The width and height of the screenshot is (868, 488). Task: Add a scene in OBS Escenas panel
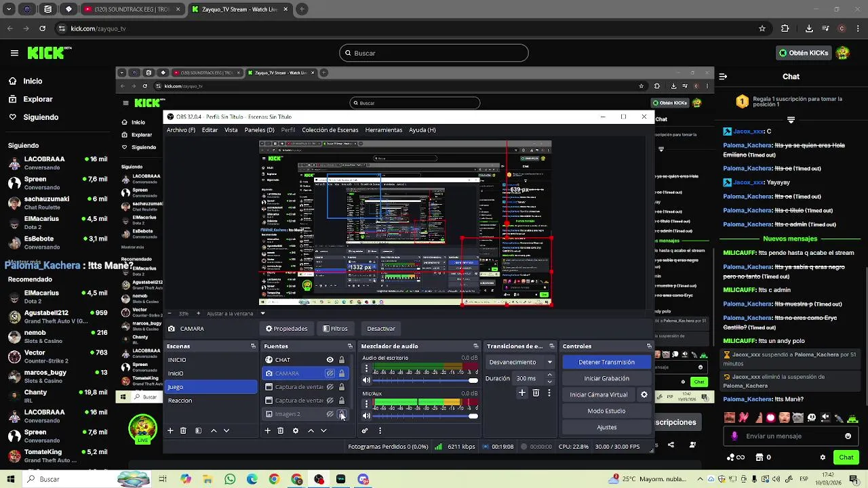[x=170, y=430]
